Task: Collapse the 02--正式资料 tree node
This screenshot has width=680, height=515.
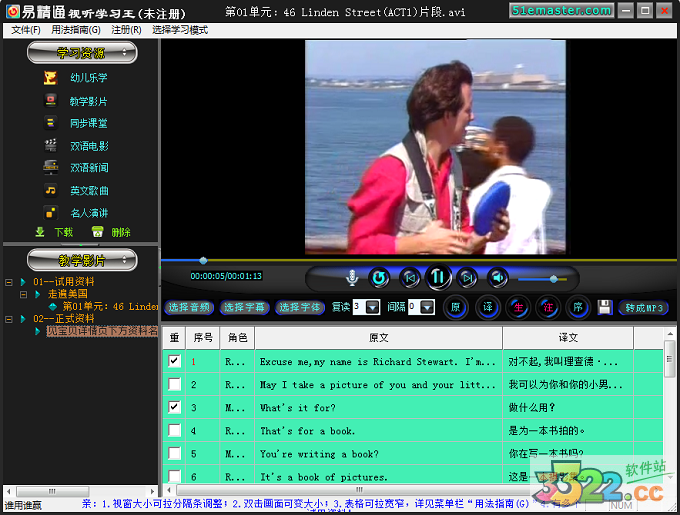Action: pyautogui.click(x=9, y=319)
